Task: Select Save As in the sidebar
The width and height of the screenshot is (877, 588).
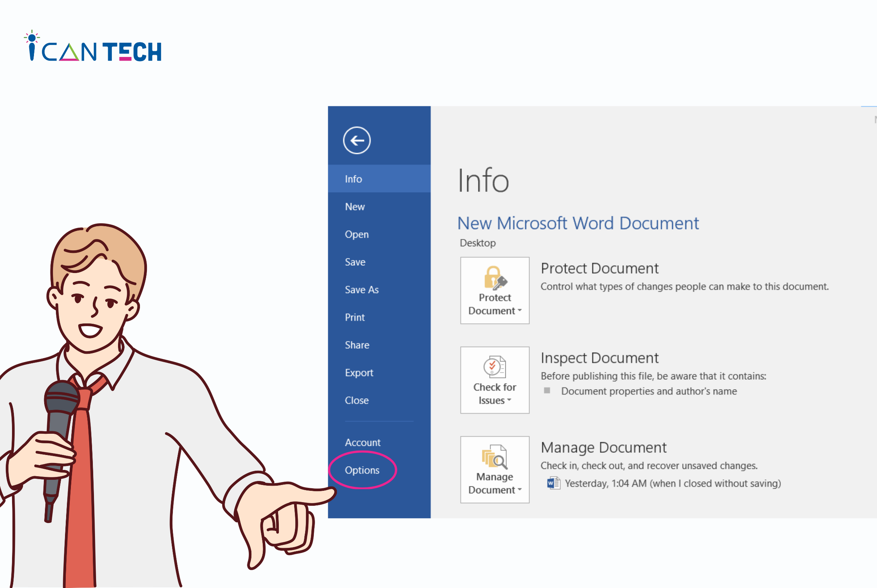Action: coord(379,290)
